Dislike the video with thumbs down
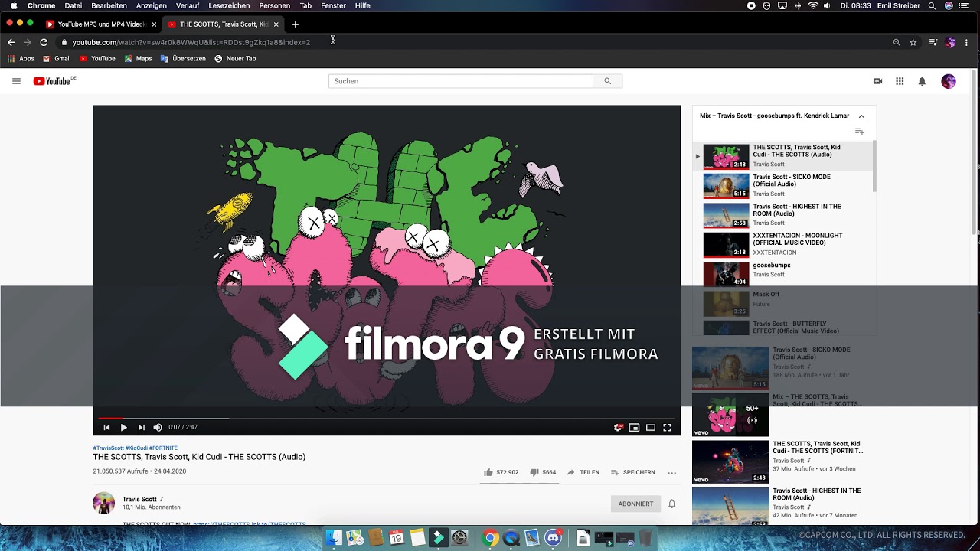This screenshot has width=980, height=551. click(x=543, y=472)
